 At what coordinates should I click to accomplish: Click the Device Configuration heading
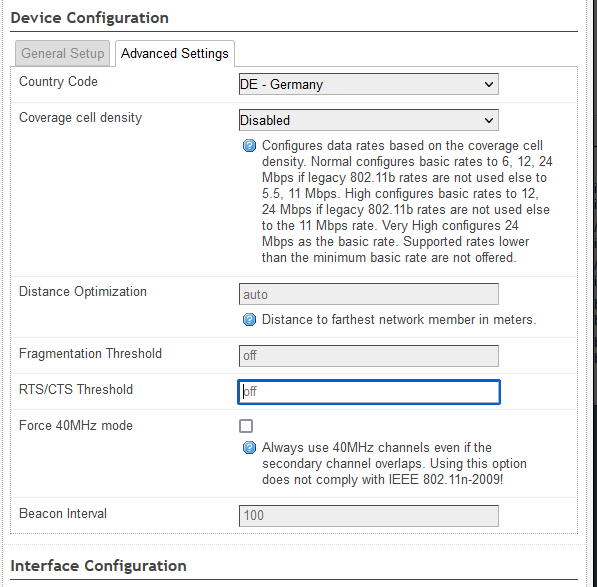[x=89, y=18]
